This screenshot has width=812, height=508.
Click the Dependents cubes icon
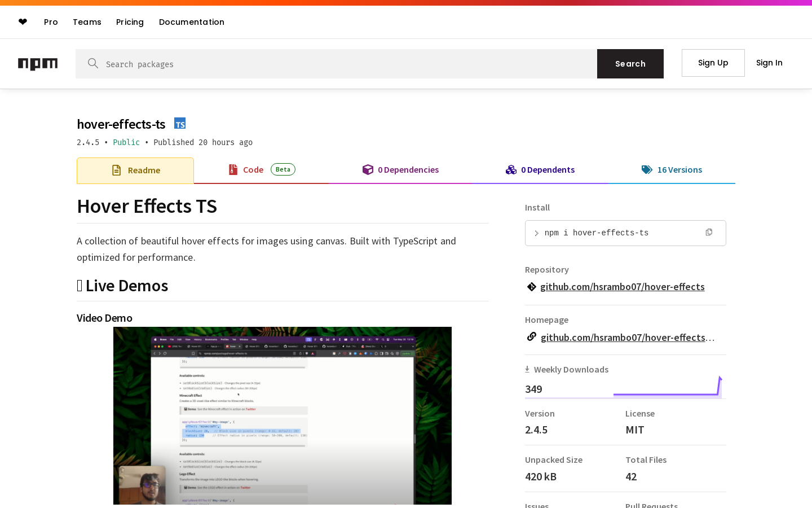pos(511,170)
